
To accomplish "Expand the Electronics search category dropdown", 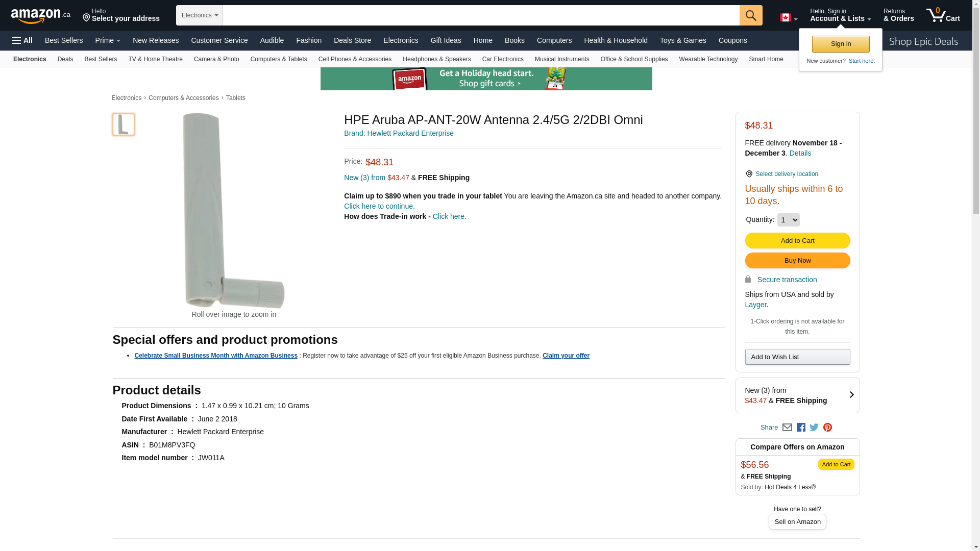I will 200,15.
